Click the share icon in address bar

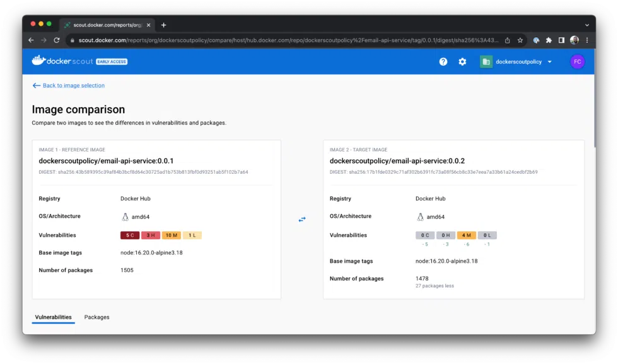coord(507,40)
